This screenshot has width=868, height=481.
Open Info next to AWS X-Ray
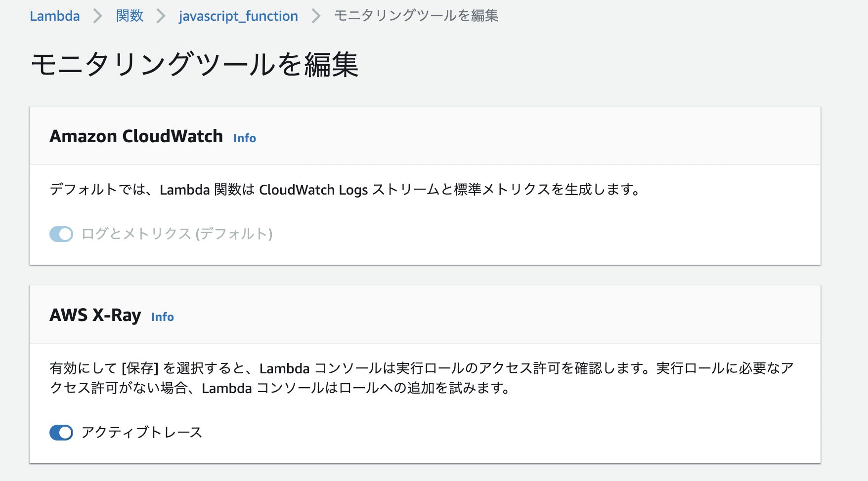pyautogui.click(x=162, y=317)
